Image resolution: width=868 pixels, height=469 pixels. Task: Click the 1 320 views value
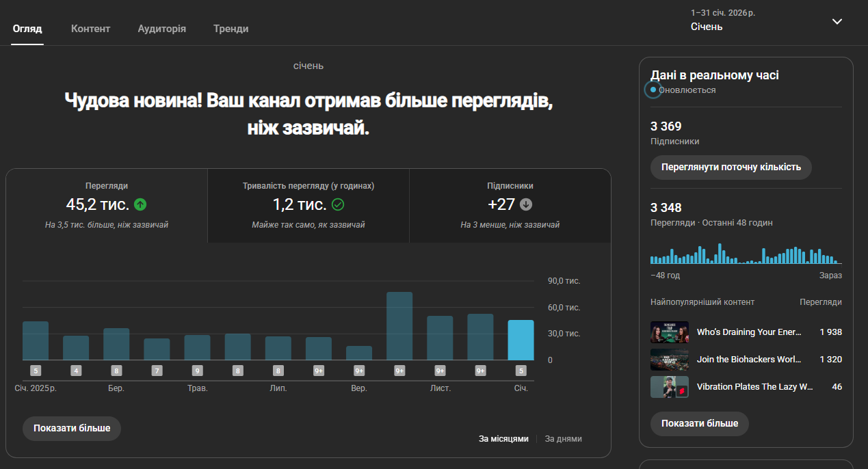[x=830, y=360]
